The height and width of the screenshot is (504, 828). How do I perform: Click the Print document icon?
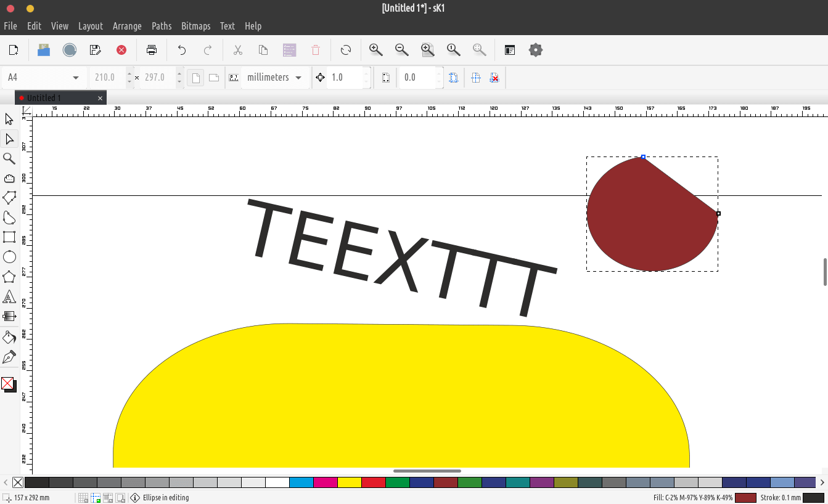[x=152, y=51]
